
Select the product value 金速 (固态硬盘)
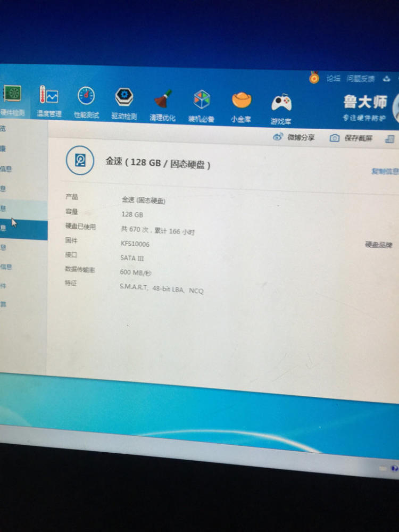tap(143, 200)
